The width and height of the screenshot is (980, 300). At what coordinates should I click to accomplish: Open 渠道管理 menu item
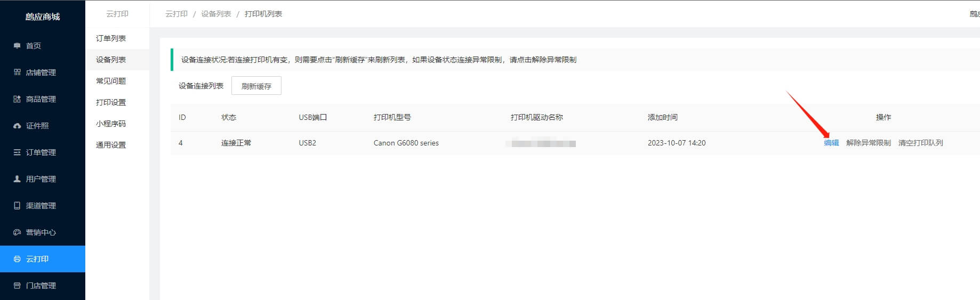[43, 206]
